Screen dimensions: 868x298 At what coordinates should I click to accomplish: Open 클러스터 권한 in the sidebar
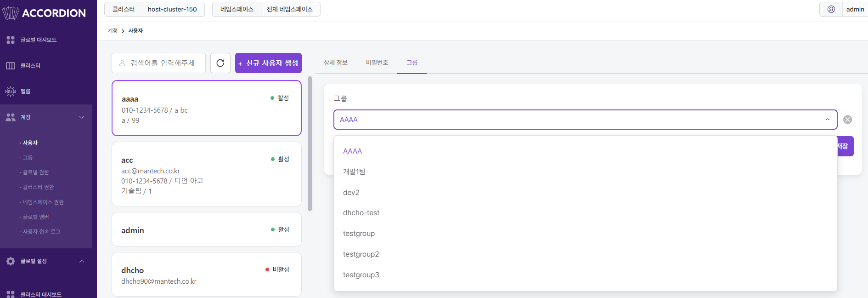click(x=39, y=187)
